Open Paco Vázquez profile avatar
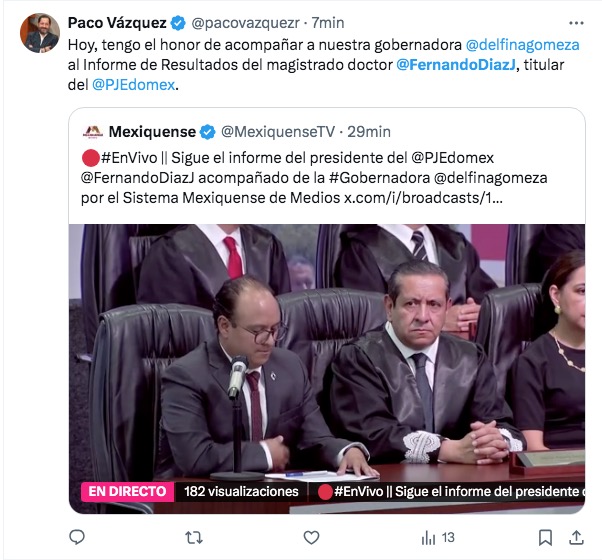Image resolution: width=602 pixels, height=560 pixels. coord(40,33)
